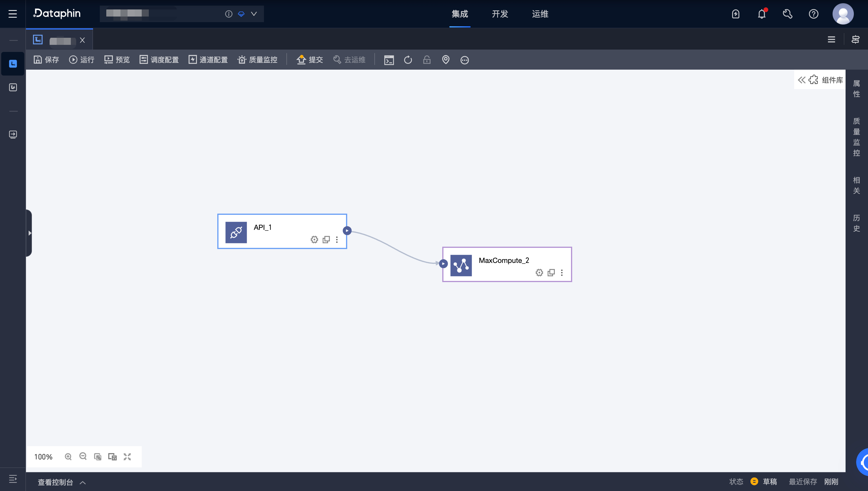Collapse the 组件库 component library panel
The image size is (868, 491).
[802, 80]
